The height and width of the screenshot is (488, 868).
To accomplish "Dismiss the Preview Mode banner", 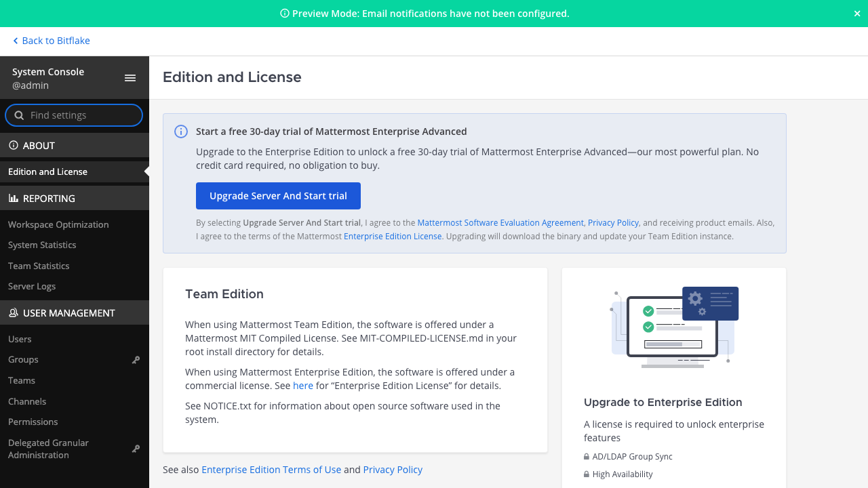I will 857,14.
